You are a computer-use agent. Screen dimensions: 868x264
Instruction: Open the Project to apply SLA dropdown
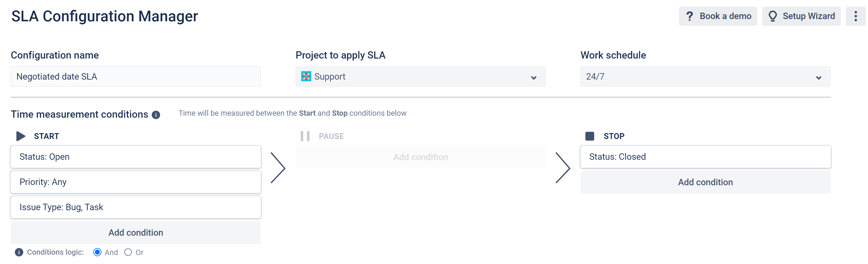tap(420, 77)
